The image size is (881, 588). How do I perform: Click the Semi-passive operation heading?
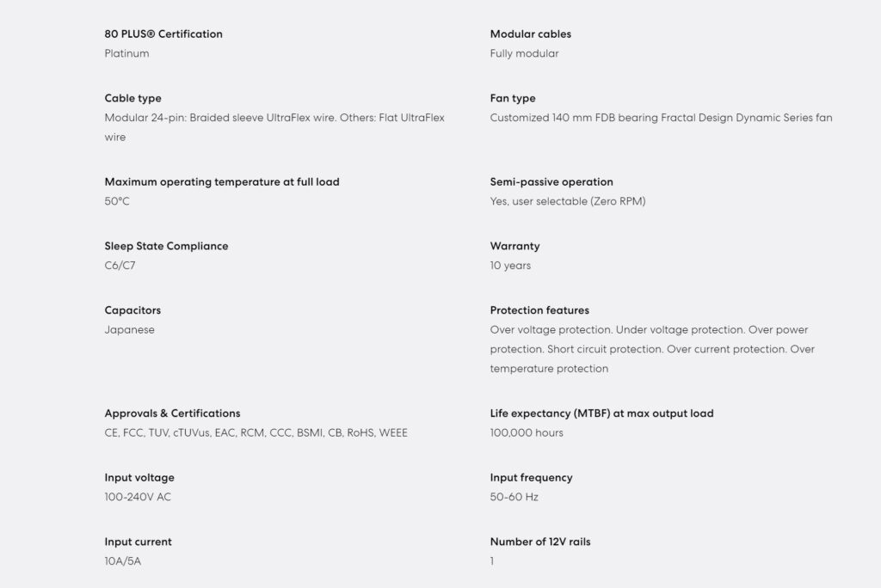(x=551, y=181)
